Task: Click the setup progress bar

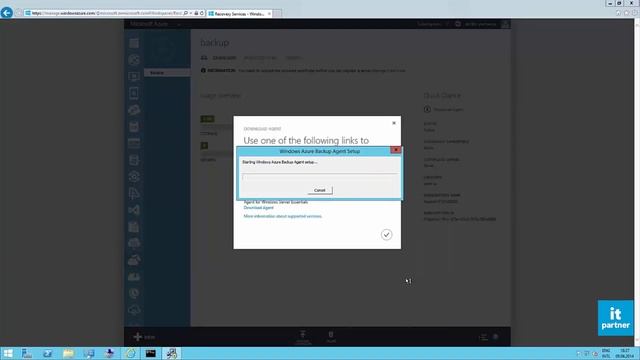Action: pyautogui.click(x=320, y=177)
